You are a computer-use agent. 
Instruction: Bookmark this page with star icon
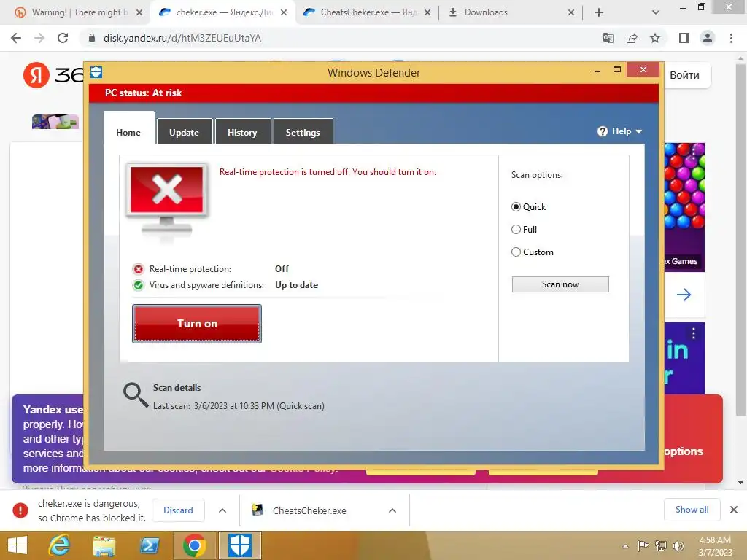coord(655,38)
